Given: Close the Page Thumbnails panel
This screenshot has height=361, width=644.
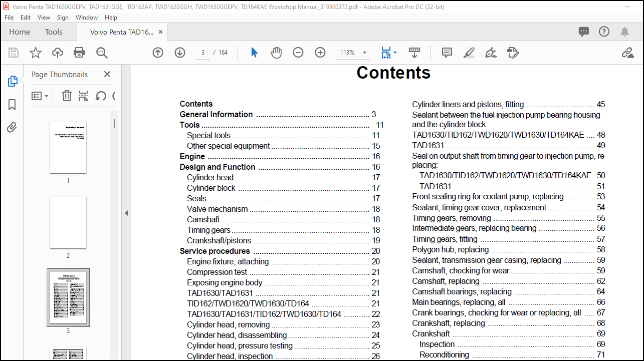Looking at the screenshot, I should click(x=107, y=74).
